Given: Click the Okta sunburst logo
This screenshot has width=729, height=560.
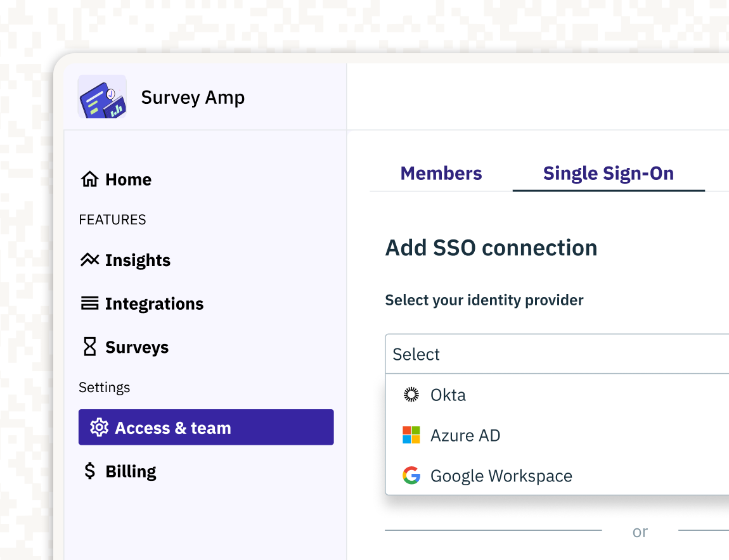Looking at the screenshot, I should click(x=411, y=395).
